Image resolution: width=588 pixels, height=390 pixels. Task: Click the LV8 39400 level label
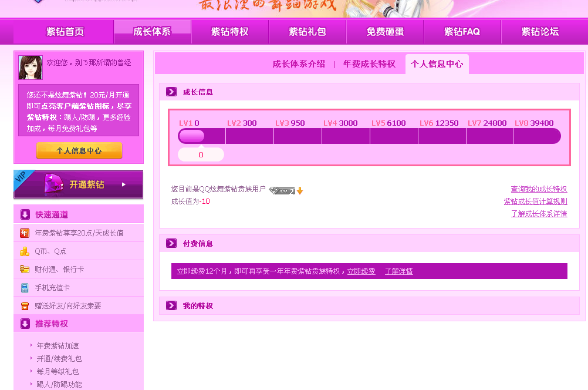point(534,123)
